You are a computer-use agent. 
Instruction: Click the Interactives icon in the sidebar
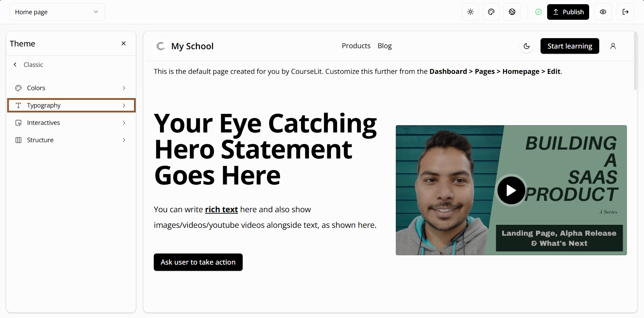(18, 122)
